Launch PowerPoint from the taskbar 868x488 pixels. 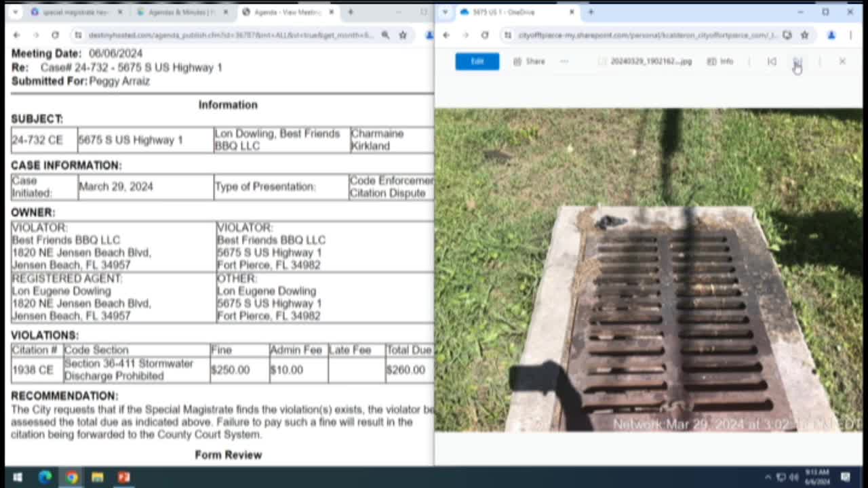click(x=123, y=478)
